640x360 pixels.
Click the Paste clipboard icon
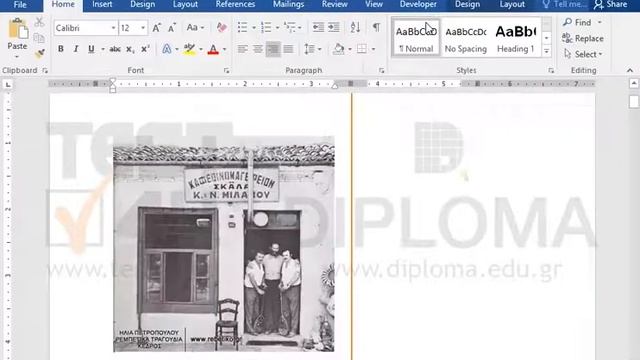[17, 29]
